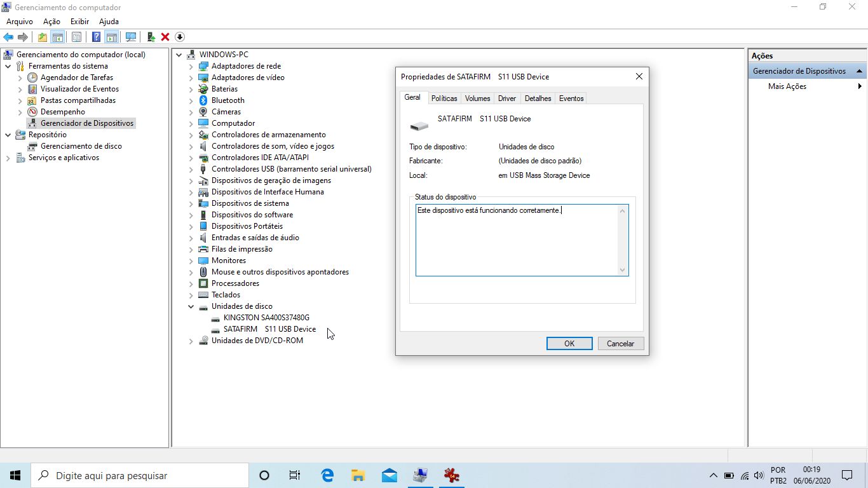868x488 pixels.
Task: Click the Forward arrow toolbar icon
Action: point(23,37)
